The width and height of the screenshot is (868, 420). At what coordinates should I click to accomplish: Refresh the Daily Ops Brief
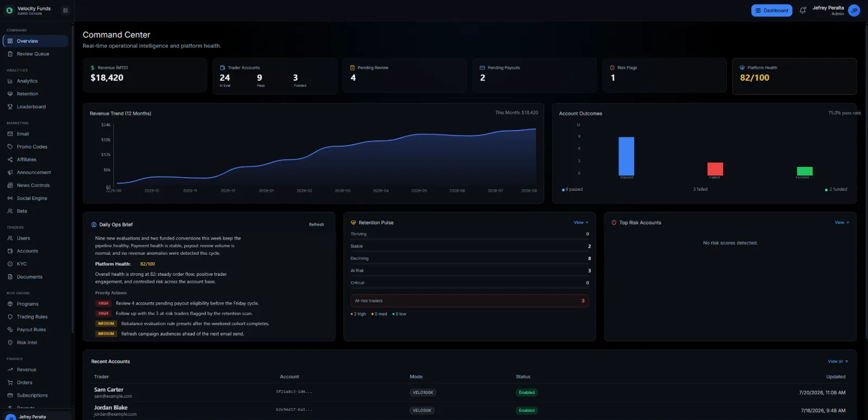point(316,224)
